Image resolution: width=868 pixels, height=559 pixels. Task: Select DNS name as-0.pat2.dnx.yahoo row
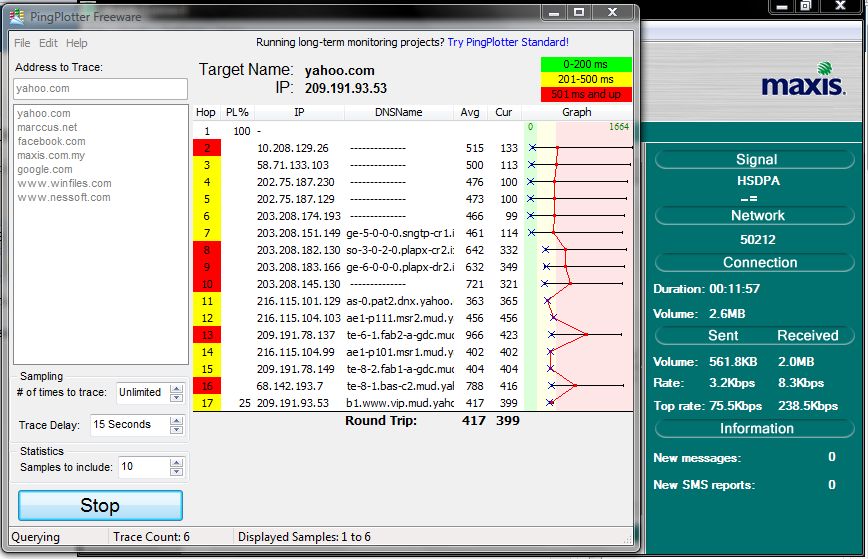click(x=399, y=302)
